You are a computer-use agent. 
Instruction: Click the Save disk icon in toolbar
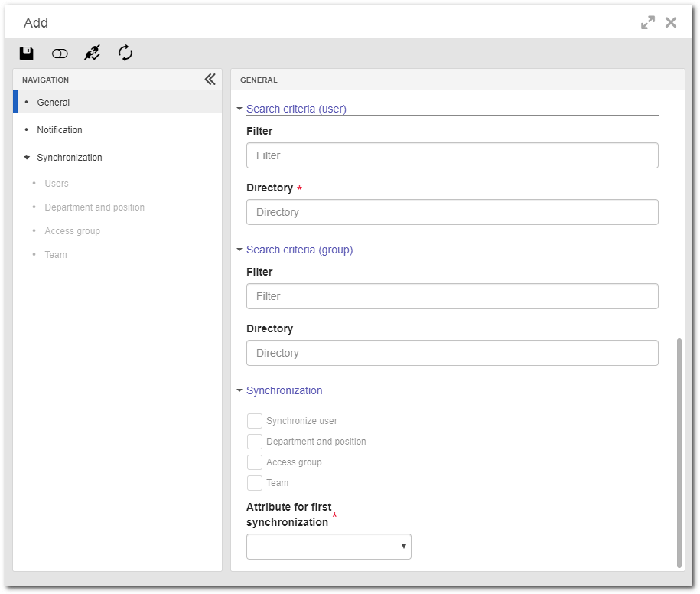pos(26,53)
